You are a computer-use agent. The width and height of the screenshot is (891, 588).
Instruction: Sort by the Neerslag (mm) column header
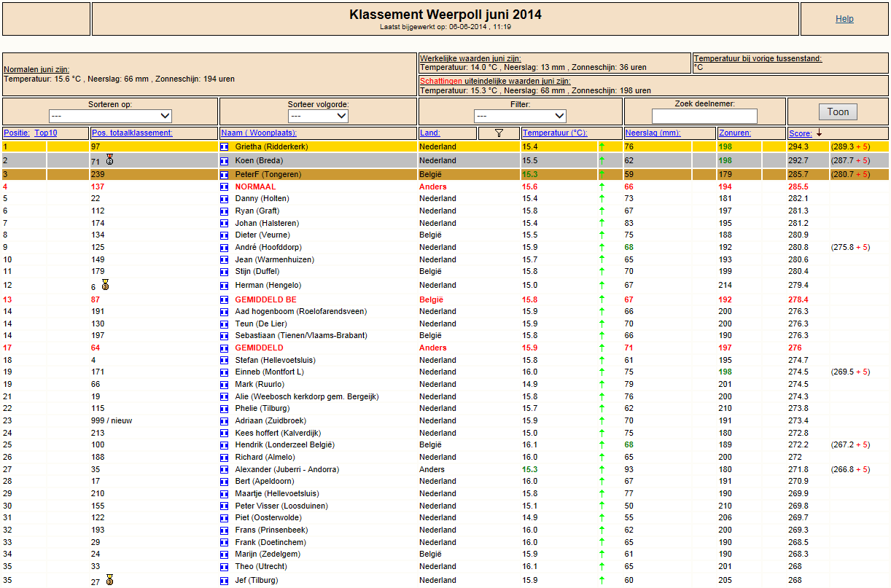pos(653,133)
